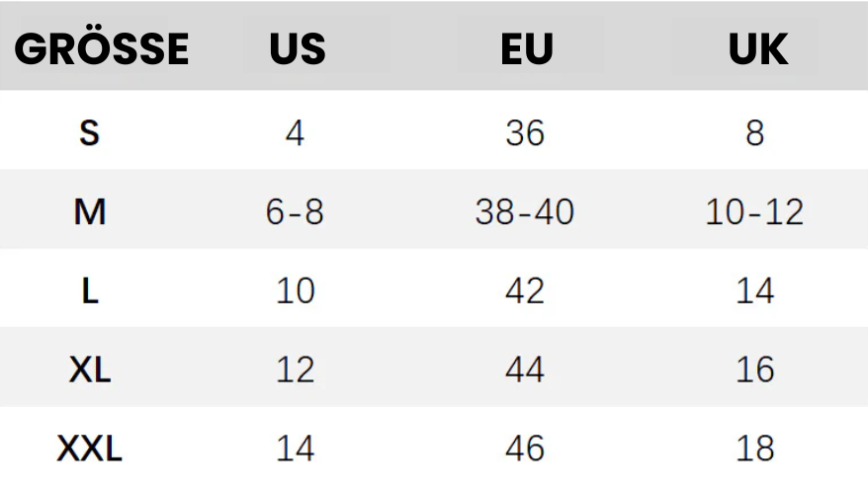Click UK size 18 cell
The width and height of the screenshot is (868, 492).
[755, 449]
